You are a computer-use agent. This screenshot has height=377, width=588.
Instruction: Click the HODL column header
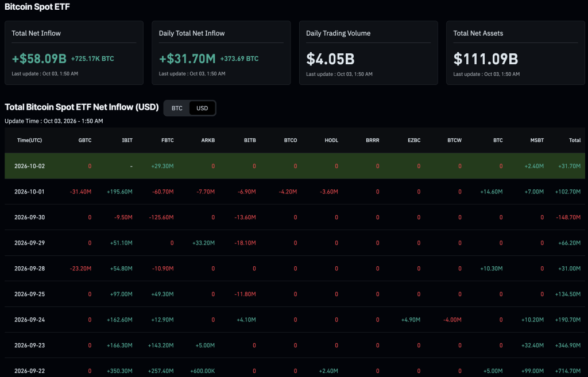tap(331, 140)
